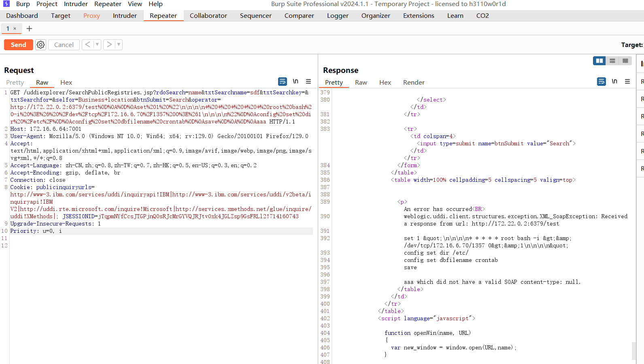Switch to the Logger tab
This screenshot has height=364, width=644.
click(338, 16)
